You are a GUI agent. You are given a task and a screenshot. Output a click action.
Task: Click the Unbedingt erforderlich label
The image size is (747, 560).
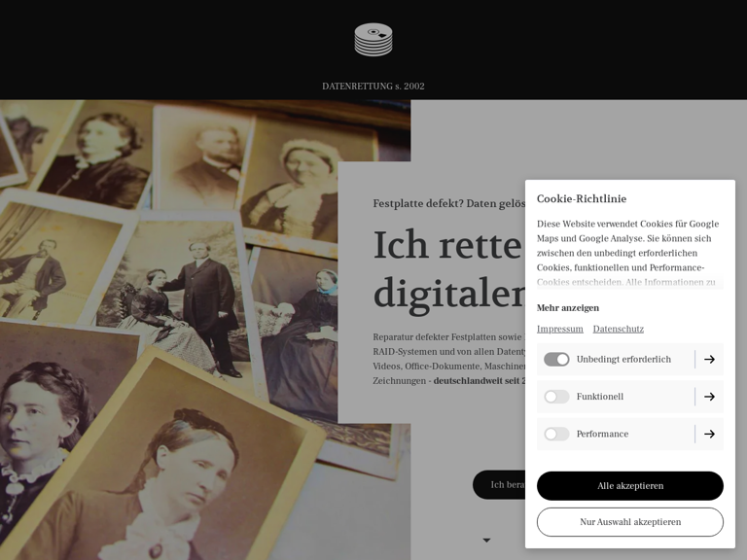[x=623, y=360]
